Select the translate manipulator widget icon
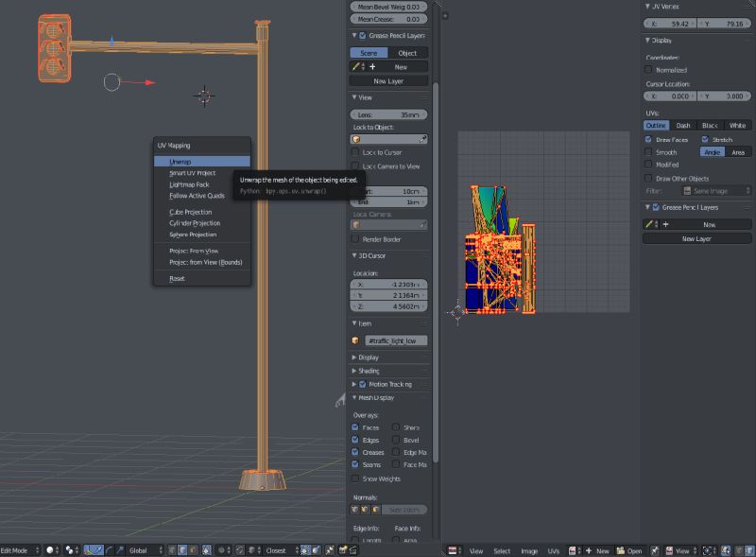 99,548
